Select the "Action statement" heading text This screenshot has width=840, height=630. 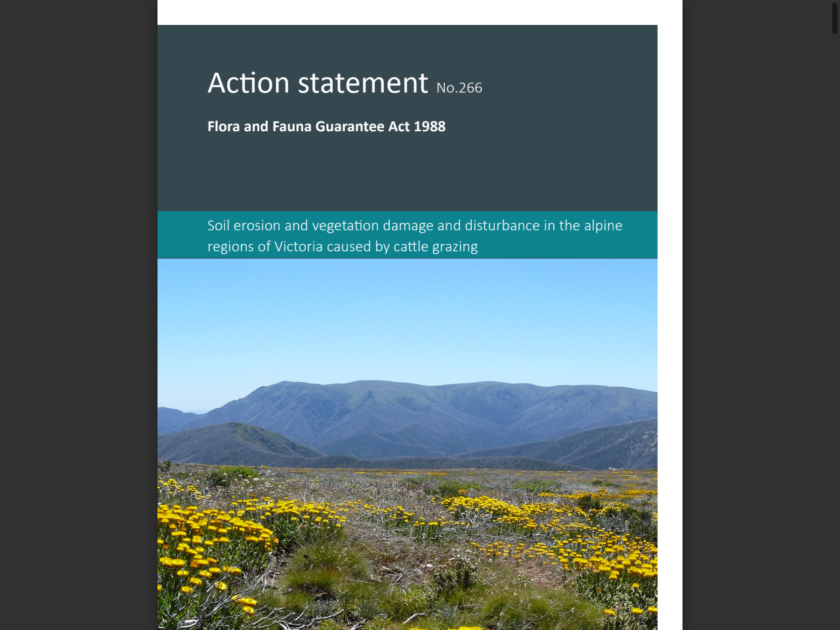318,82
